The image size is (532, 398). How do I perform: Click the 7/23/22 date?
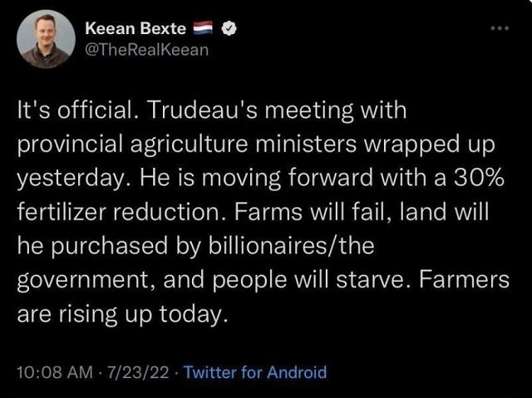click(x=138, y=372)
